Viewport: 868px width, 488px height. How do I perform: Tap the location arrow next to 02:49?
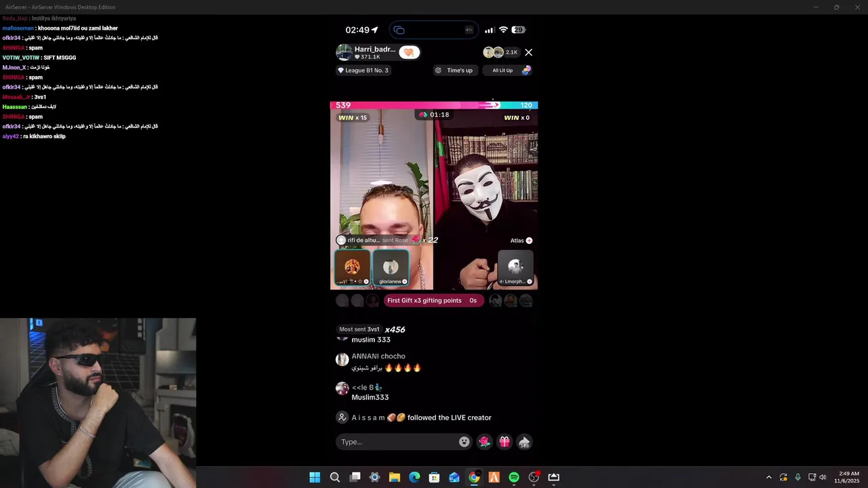click(x=375, y=30)
